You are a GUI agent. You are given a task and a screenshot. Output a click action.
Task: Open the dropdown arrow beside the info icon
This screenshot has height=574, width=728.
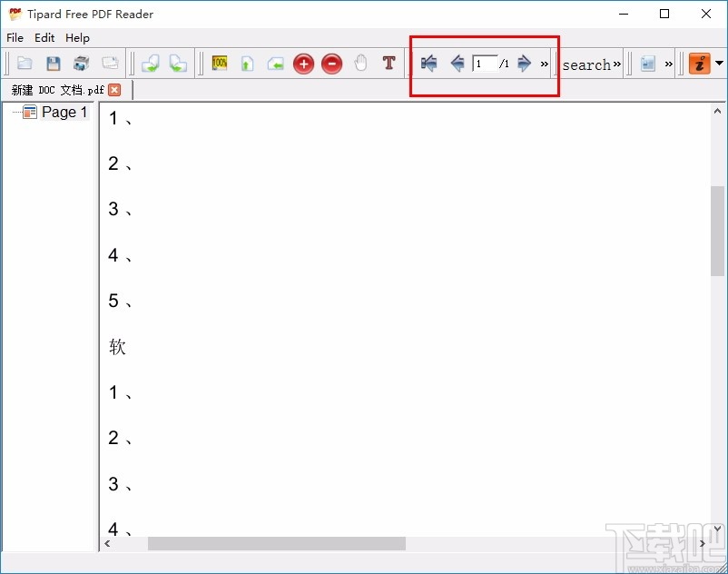(x=719, y=63)
